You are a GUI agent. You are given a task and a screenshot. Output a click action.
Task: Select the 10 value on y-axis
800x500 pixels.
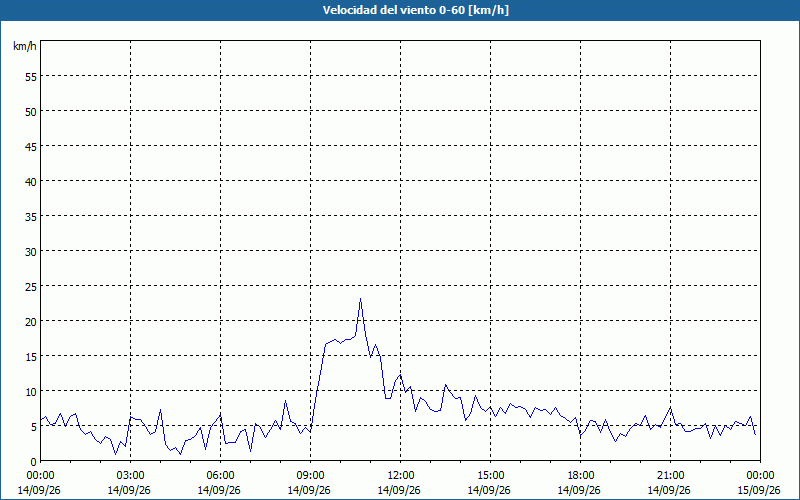pyautogui.click(x=31, y=392)
